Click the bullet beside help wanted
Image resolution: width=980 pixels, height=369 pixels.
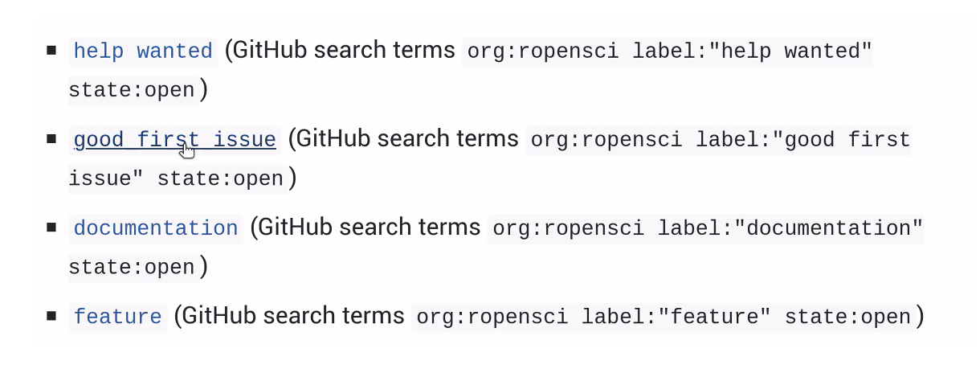tap(51, 51)
